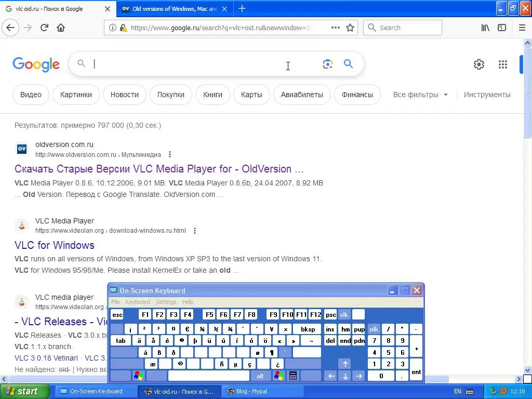
Task: Click the Firefox Search box in toolbar
Action: [x=403, y=28]
